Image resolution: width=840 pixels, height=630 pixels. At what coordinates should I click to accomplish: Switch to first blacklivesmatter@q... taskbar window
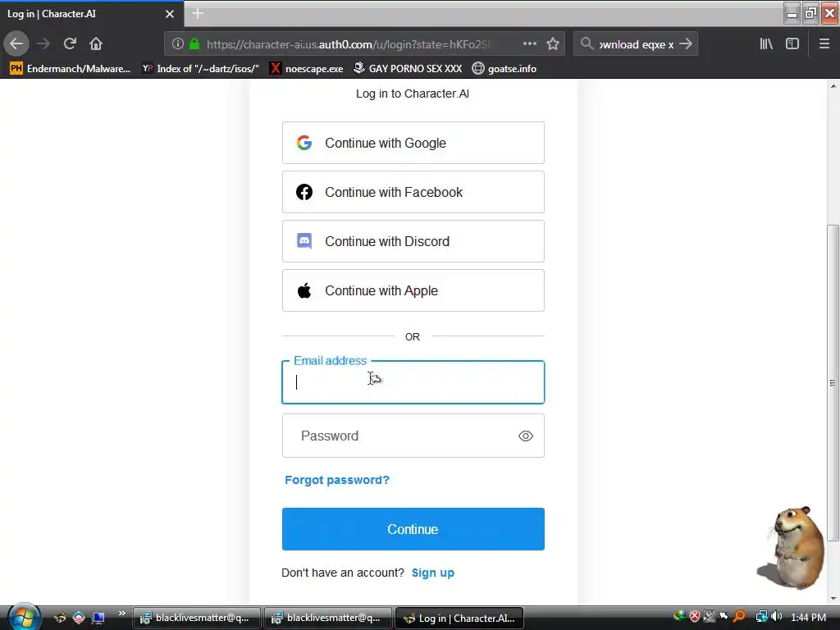196,619
